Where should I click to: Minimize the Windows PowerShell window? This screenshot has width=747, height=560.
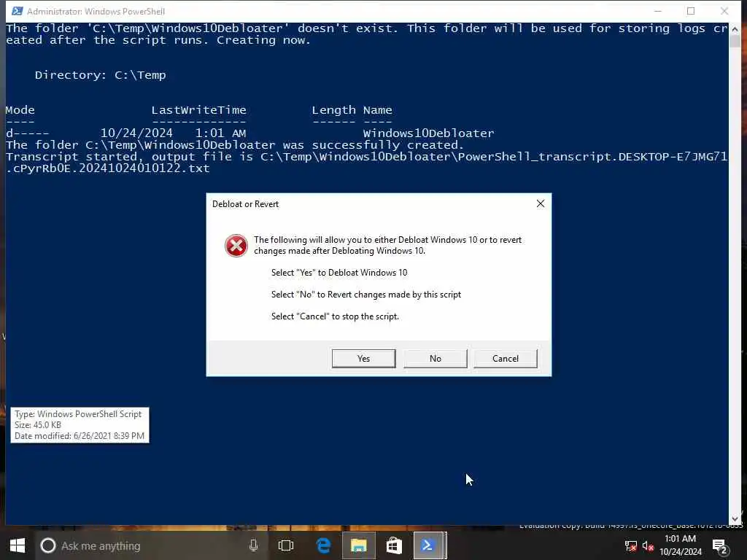[x=658, y=11]
